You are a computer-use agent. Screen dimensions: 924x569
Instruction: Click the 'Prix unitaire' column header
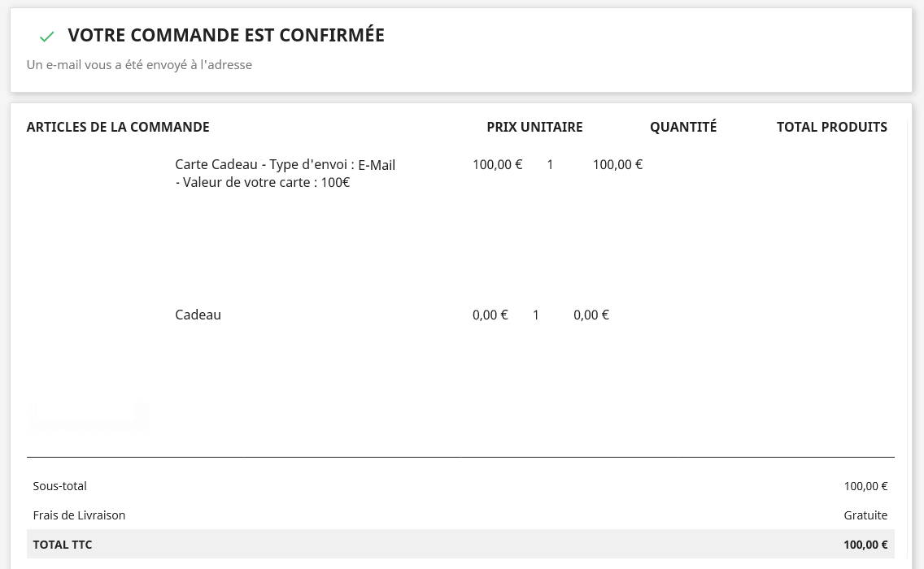[x=534, y=127]
